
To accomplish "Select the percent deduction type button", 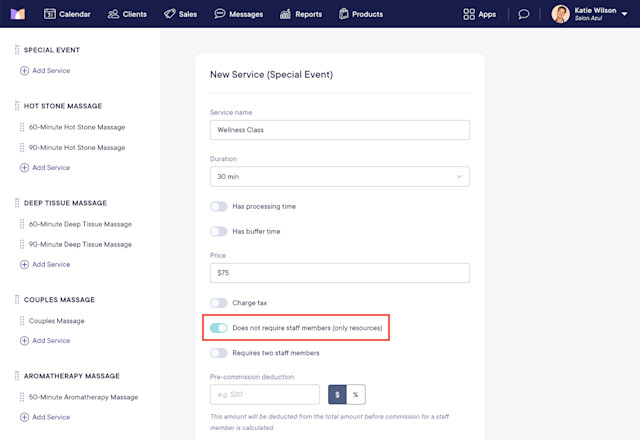I will pos(356,395).
